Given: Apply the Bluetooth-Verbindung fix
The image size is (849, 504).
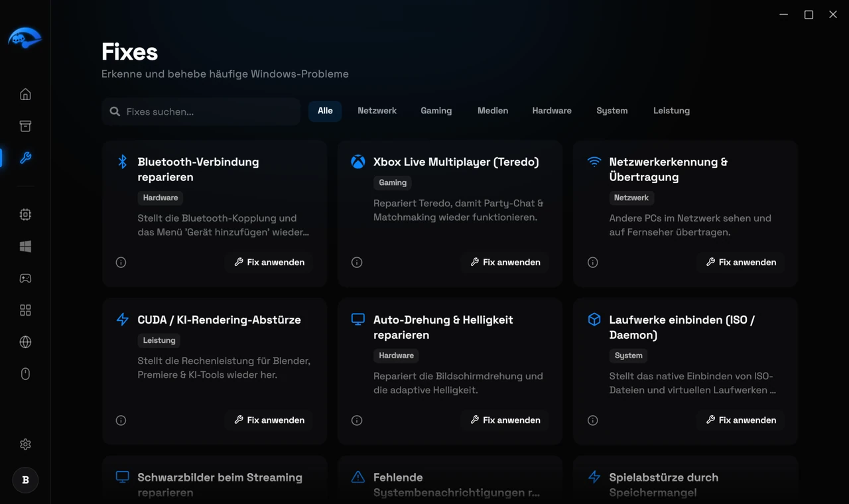Looking at the screenshot, I should 269,263.
